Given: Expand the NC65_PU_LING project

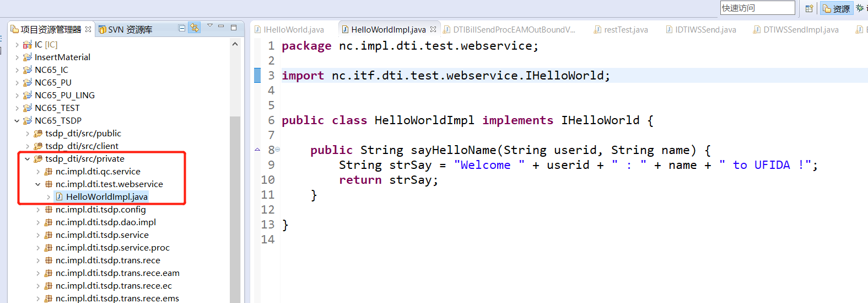Looking at the screenshot, I should (x=17, y=95).
